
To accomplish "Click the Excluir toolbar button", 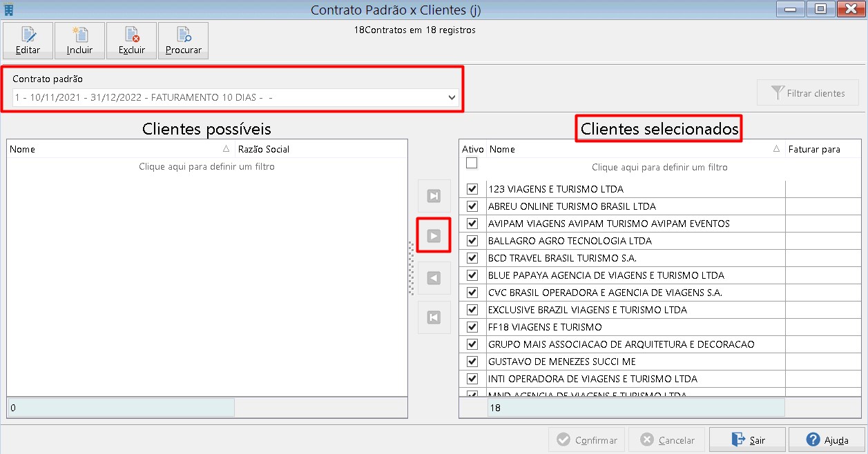I will pyautogui.click(x=131, y=41).
